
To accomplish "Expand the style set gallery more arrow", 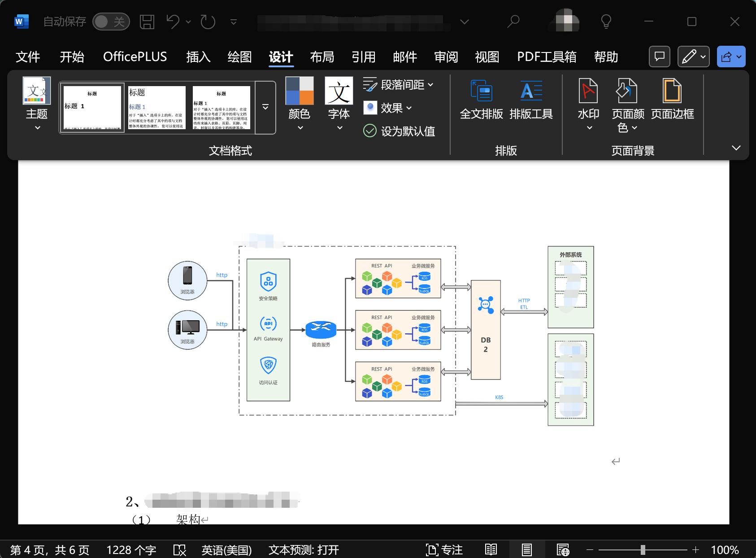I will (x=265, y=108).
